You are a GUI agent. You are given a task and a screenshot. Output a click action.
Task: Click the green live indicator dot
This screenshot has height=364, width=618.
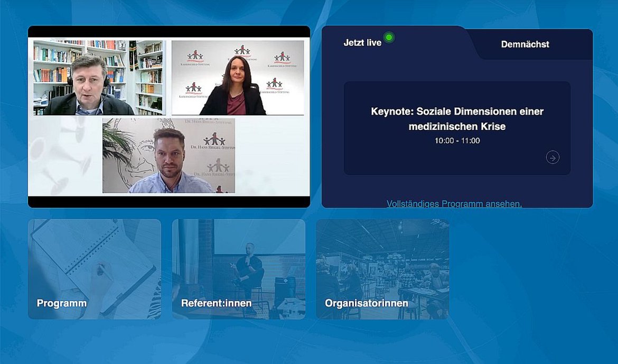tap(389, 38)
